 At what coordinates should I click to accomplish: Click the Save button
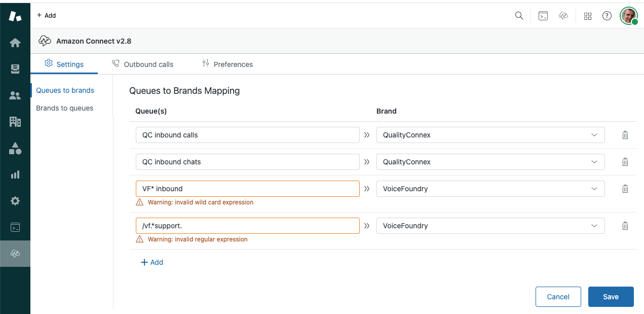pos(611,297)
